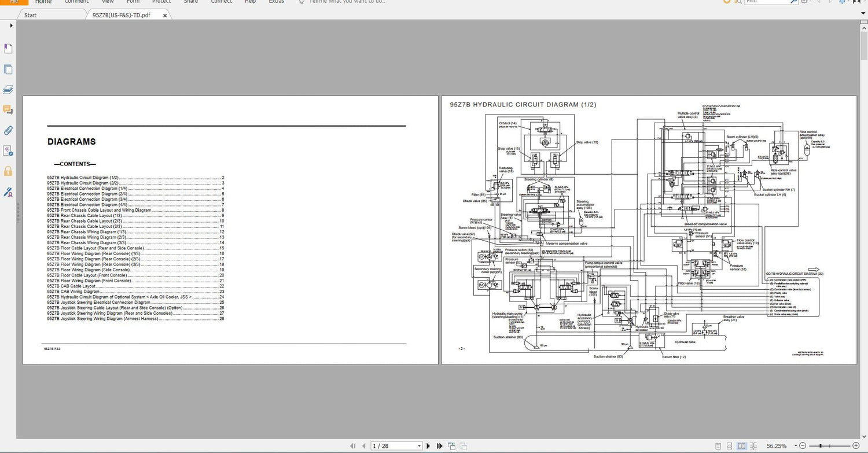Open the Comments panel
The width and height of the screenshot is (868, 453).
8,110
